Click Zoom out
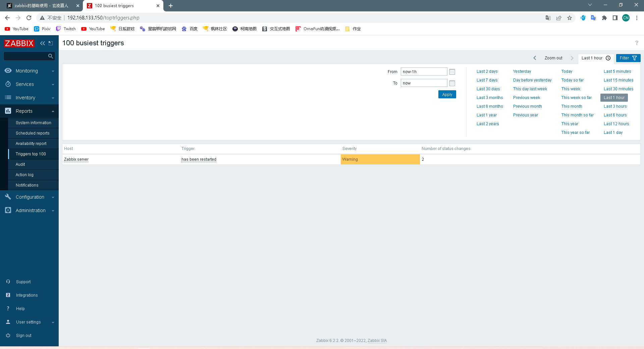This screenshot has height=349, width=644. click(x=553, y=58)
